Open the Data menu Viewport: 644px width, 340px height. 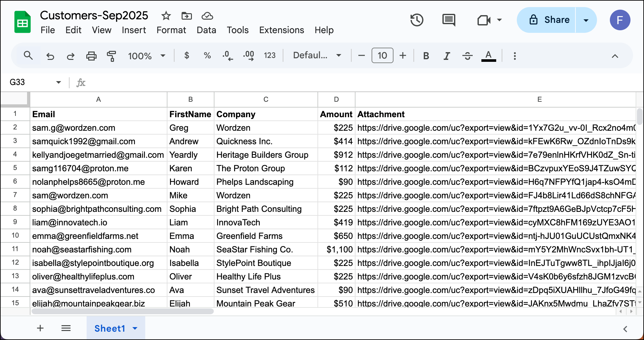[206, 30]
